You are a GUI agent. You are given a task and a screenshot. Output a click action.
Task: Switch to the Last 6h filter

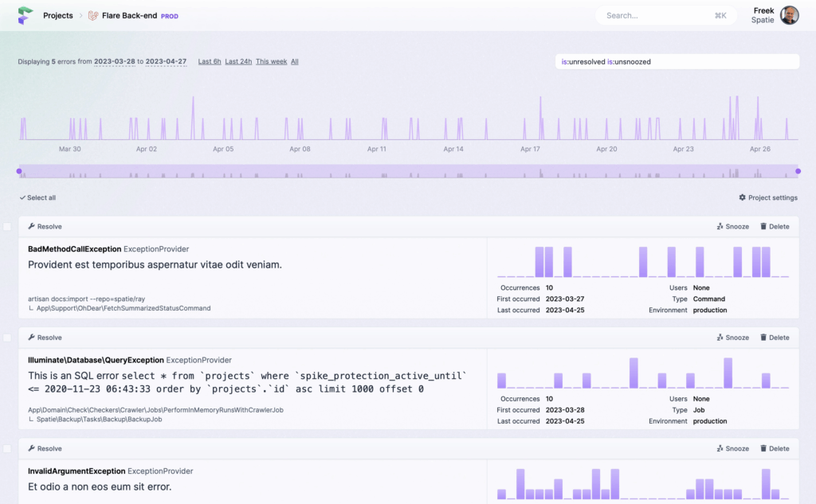(x=209, y=61)
